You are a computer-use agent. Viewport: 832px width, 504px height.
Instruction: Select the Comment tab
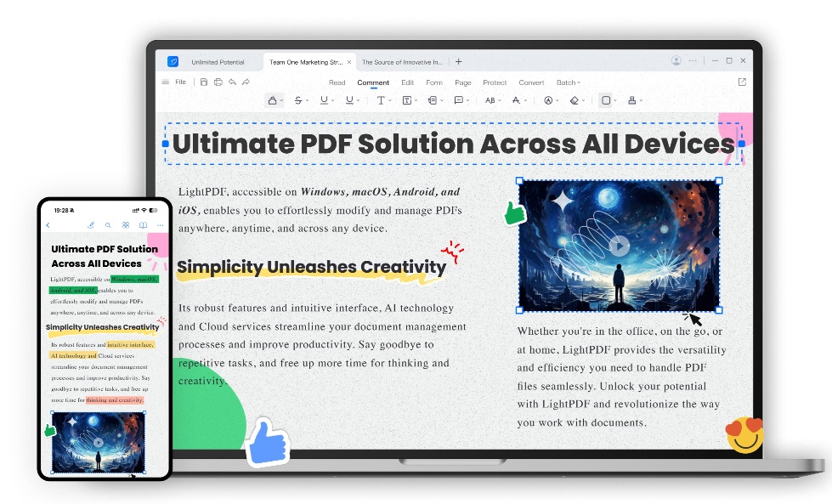click(x=373, y=82)
